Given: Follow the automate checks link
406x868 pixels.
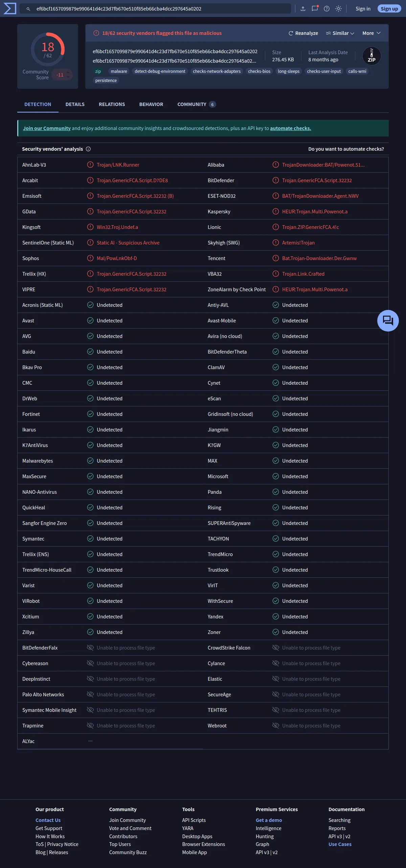Looking at the screenshot, I should 291,128.
